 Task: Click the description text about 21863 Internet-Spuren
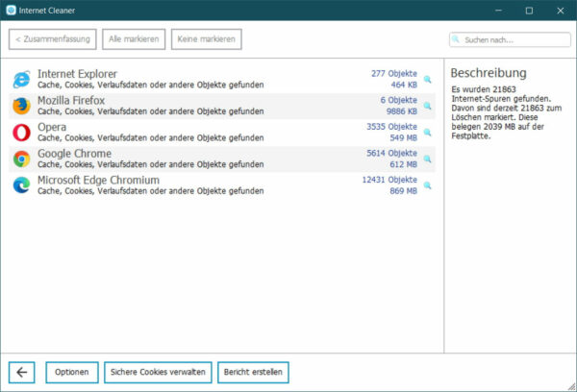(507, 112)
